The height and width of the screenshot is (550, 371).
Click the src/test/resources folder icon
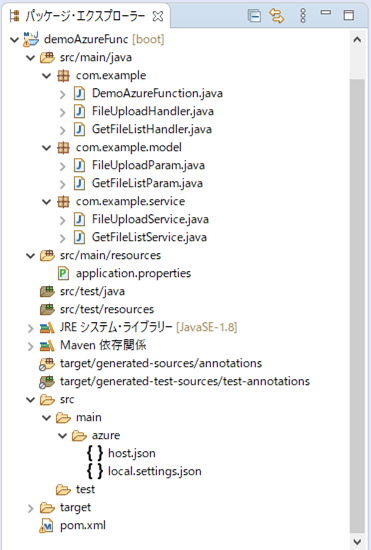click(x=47, y=309)
